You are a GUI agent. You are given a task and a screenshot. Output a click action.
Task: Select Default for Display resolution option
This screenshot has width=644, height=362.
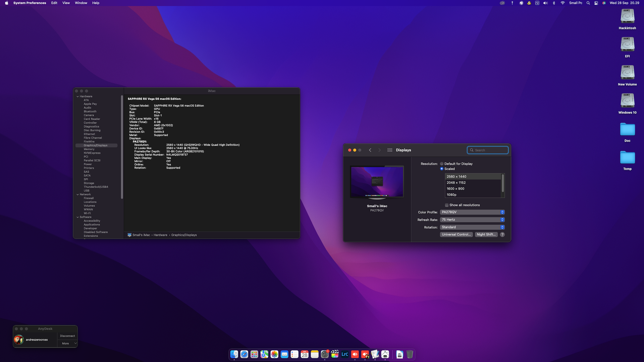pyautogui.click(x=442, y=164)
